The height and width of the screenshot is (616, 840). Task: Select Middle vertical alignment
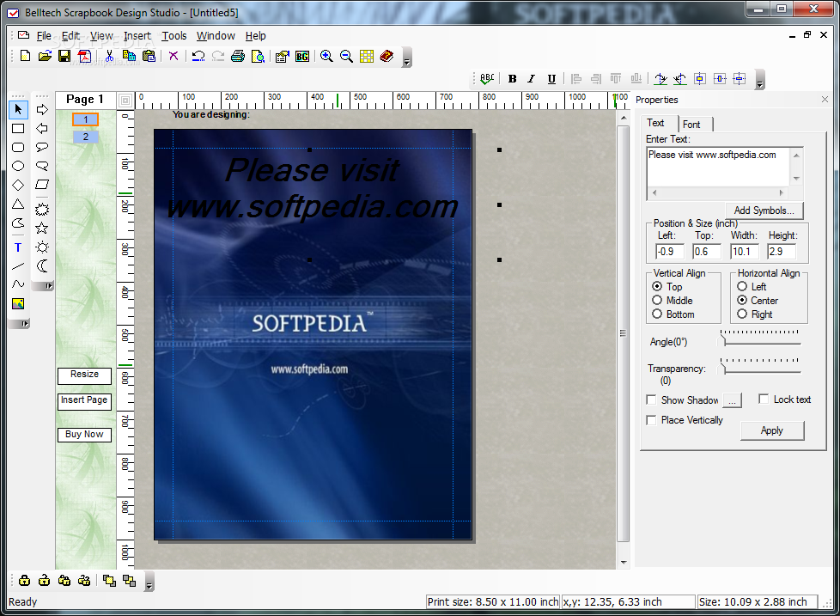tap(657, 301)
